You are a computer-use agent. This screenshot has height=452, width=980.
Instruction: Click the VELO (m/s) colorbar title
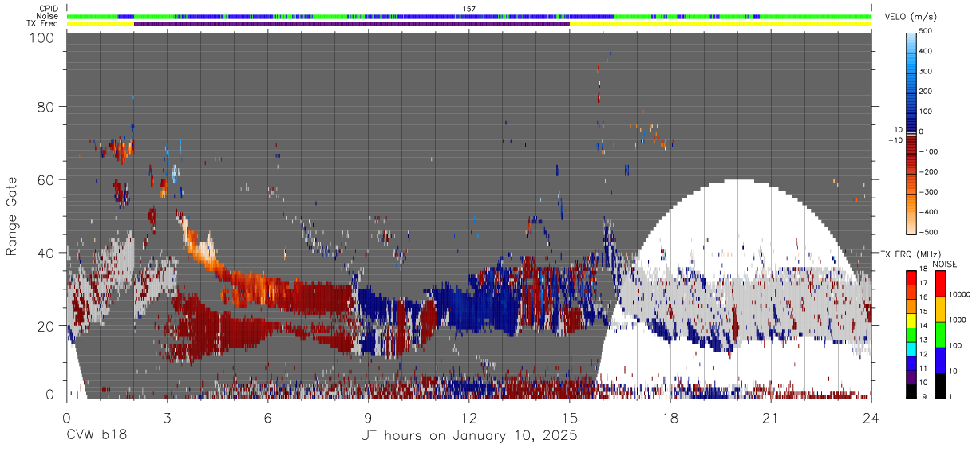pos(911,17)
